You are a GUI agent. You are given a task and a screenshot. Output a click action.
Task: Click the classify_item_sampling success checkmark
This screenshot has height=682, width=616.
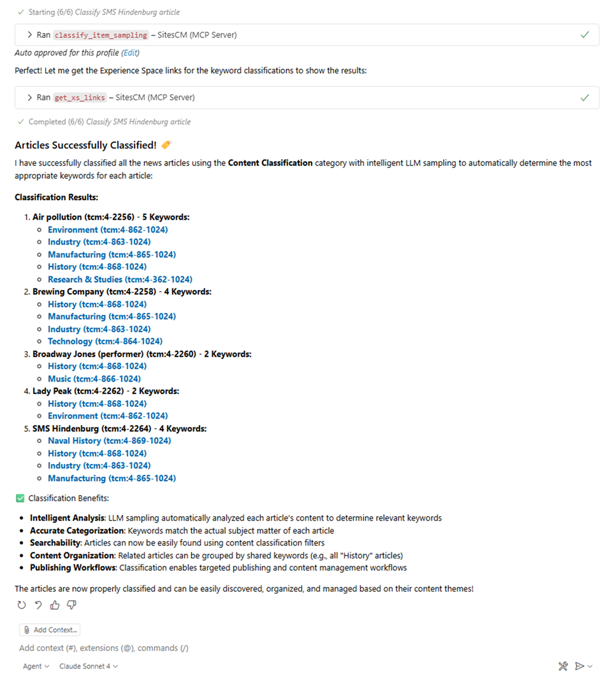click(x=585, y=35)
